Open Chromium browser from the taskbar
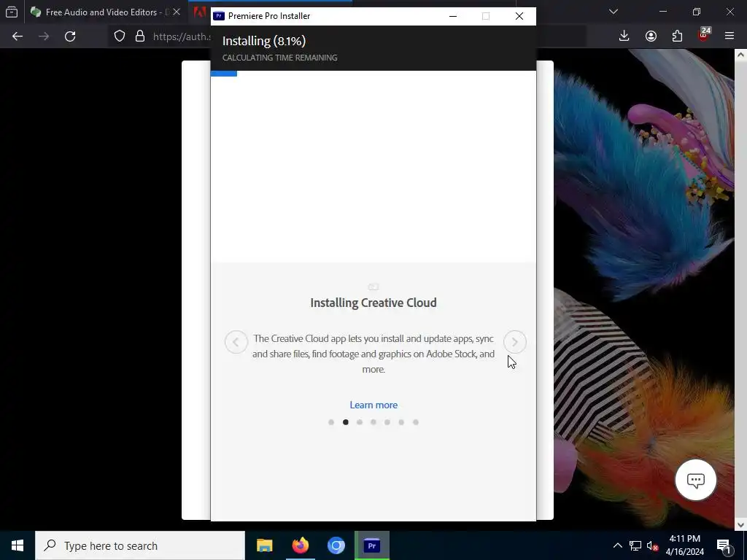Image resolution: width=747 pixels, height=560 pixels. pos(336,545)
